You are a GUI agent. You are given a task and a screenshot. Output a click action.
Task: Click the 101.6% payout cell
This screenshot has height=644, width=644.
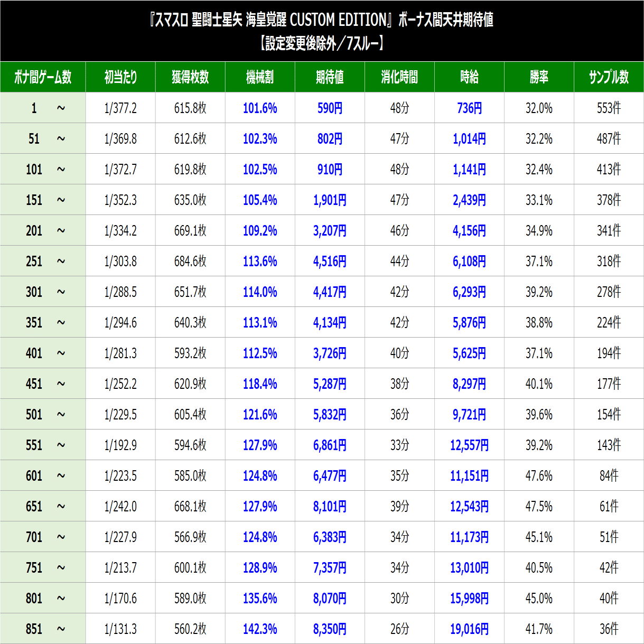tap(260, 108)
